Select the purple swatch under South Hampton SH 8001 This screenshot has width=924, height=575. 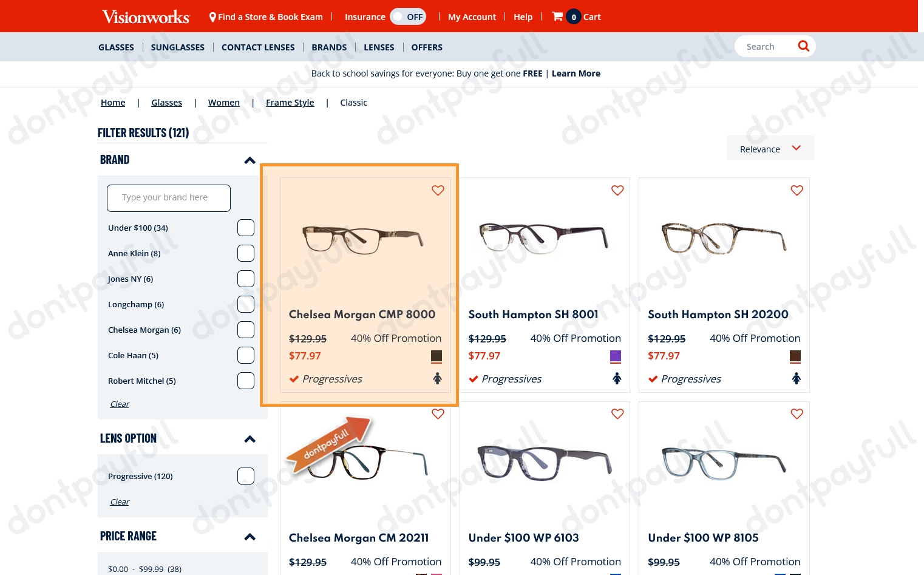[616, 356]
